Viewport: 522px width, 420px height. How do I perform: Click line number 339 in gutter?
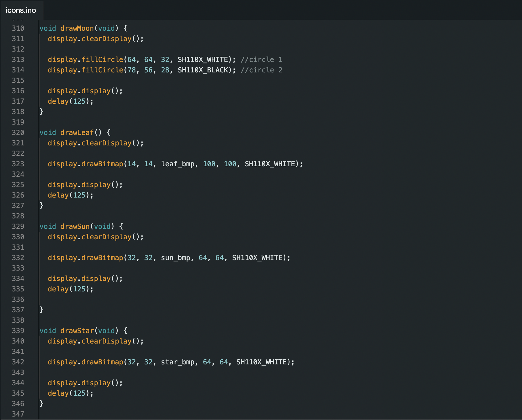click(x=18, y=331)
